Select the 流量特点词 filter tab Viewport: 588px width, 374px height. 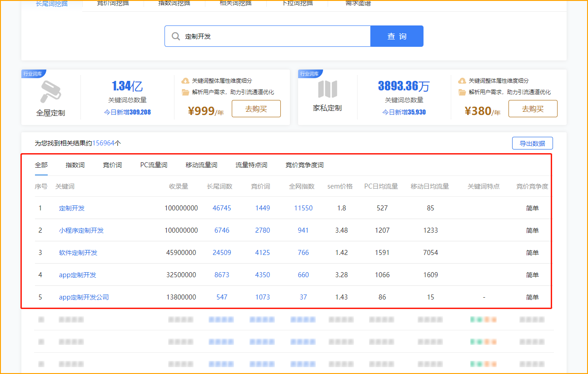[x=251, y=165]
